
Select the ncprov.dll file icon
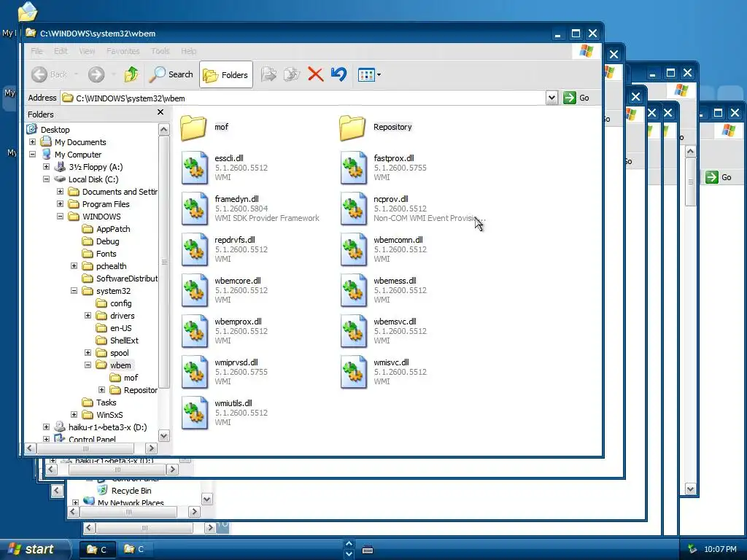[x=354, y=209]
